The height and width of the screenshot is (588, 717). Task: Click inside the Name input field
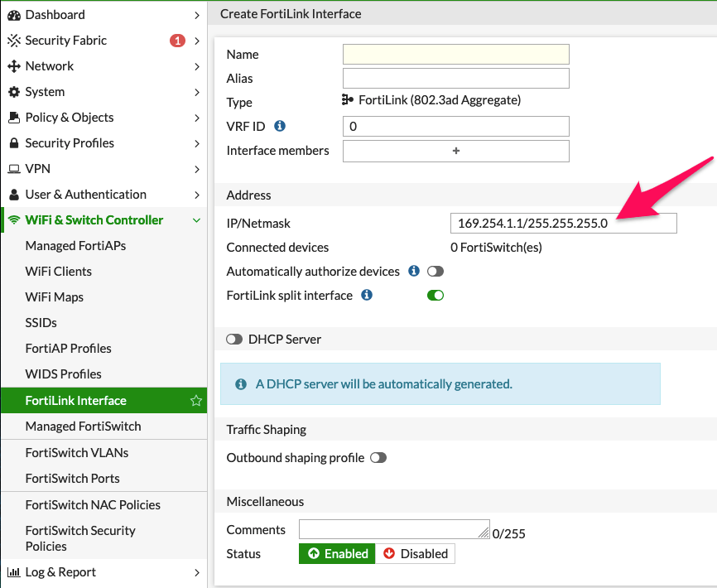click(x=455, y=54)
